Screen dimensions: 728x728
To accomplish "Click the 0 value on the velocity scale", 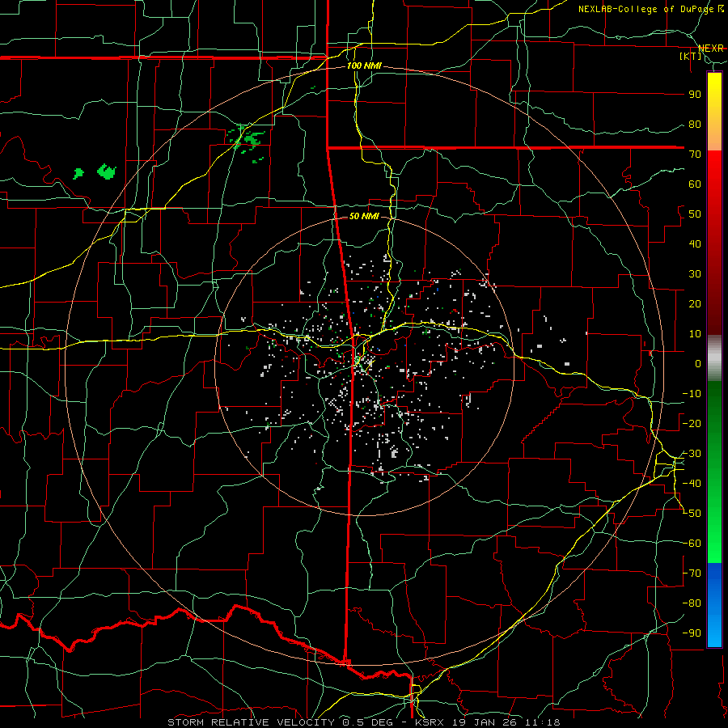I will coord(698,364).
